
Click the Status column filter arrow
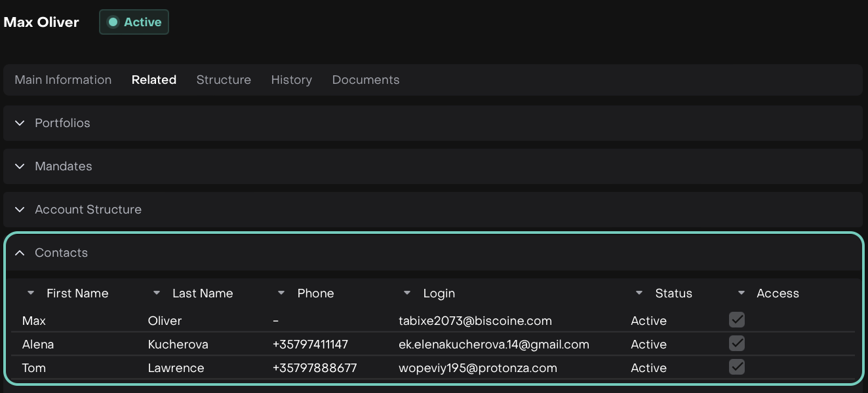(x=639, y=293)
